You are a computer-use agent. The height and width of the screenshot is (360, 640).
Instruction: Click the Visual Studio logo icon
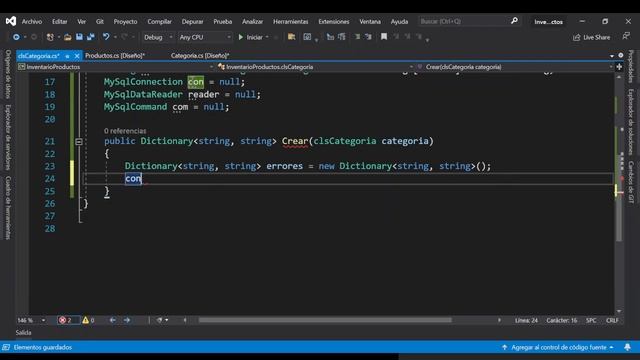tap(11, 21)
